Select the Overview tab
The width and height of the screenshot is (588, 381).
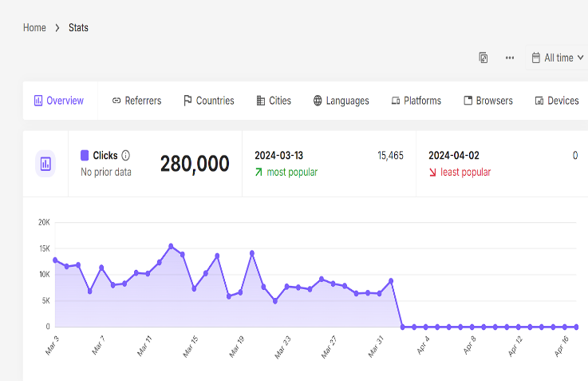click(59, 101)
